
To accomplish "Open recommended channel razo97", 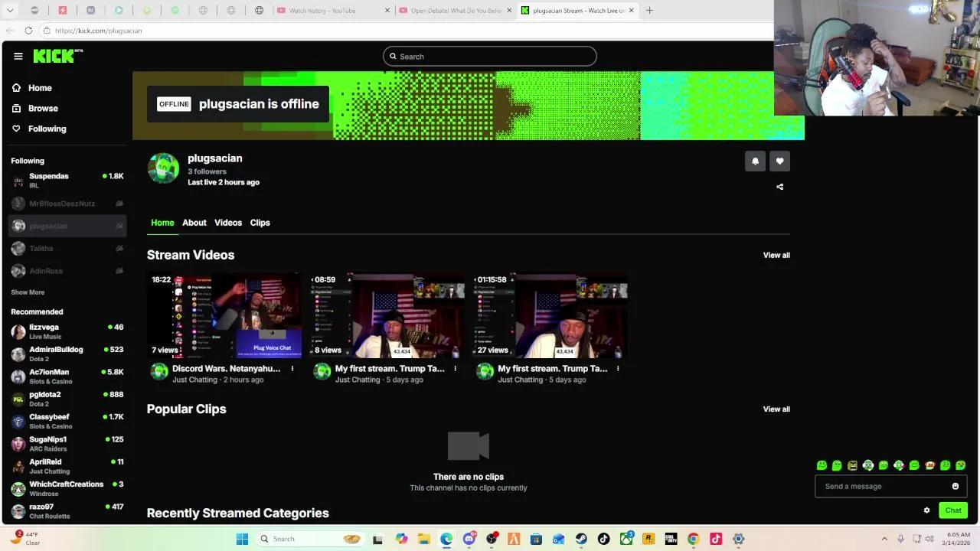I will click(67, 511).
